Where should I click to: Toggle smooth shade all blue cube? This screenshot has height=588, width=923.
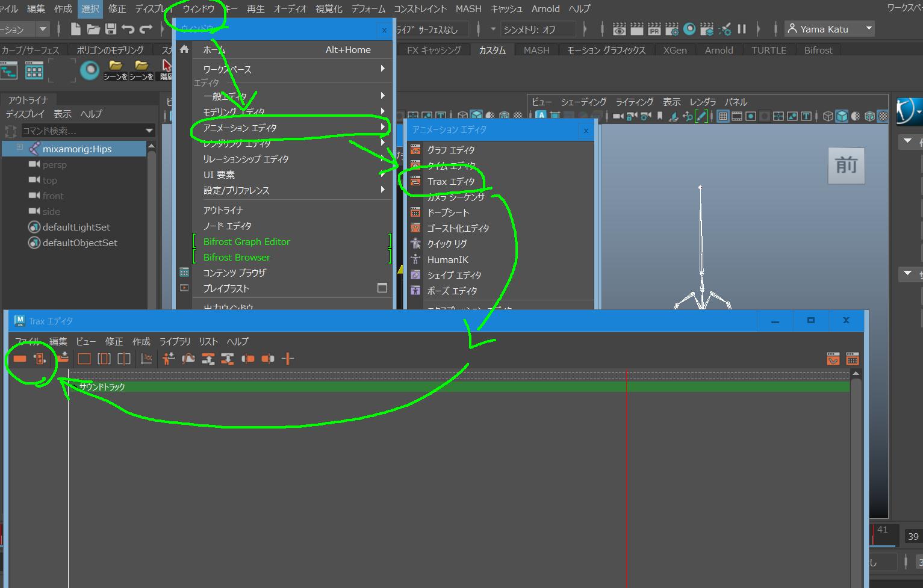(x=842, y=116)
